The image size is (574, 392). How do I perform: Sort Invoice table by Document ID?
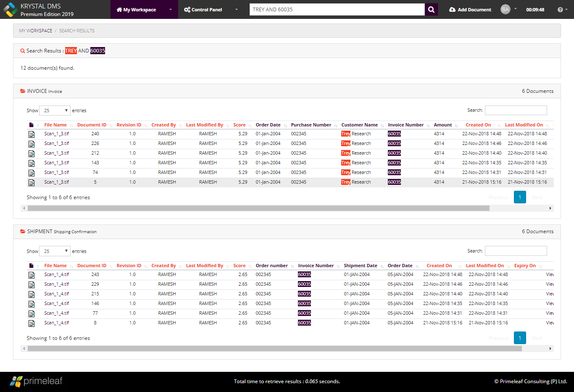coord(92,125)
